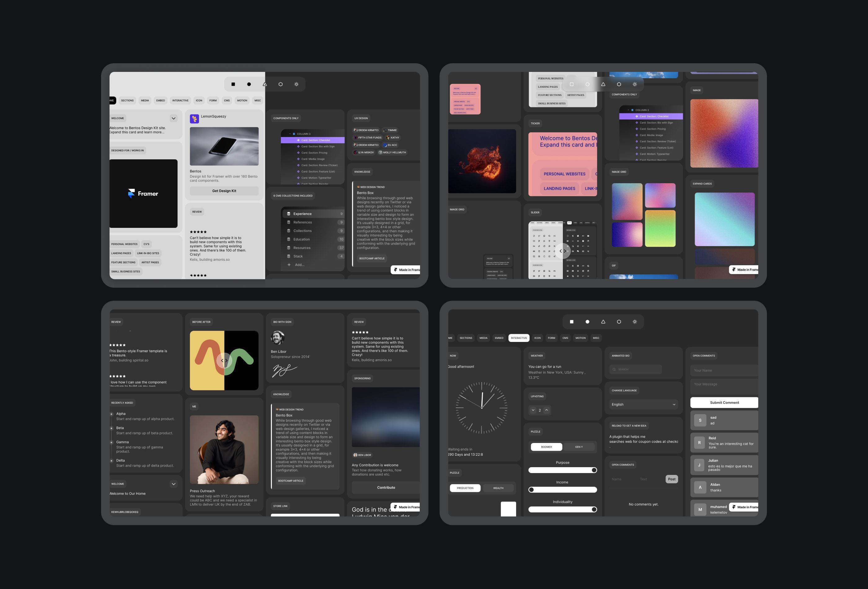Click the square icon above the INTERACTIVE tab
This screenshot has width=868, height=589.
pos(571,321)
